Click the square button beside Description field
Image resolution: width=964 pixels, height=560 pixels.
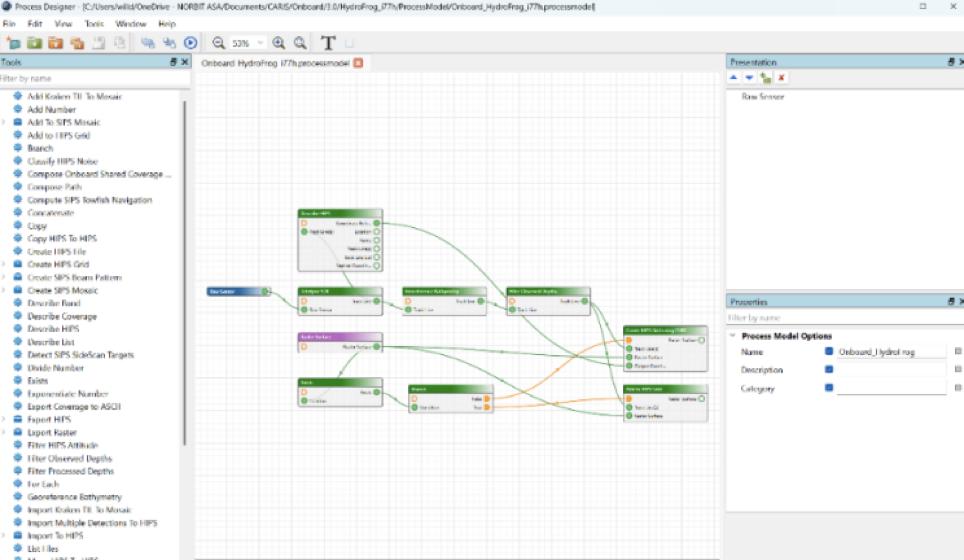coord(958,370)
